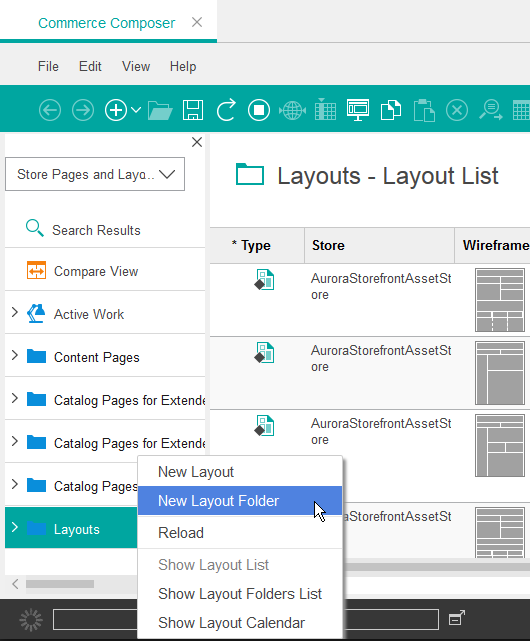Click the status bar message field
Image resolution: width=530 pixels, height=641 pixels.
(x=246, y=619)
